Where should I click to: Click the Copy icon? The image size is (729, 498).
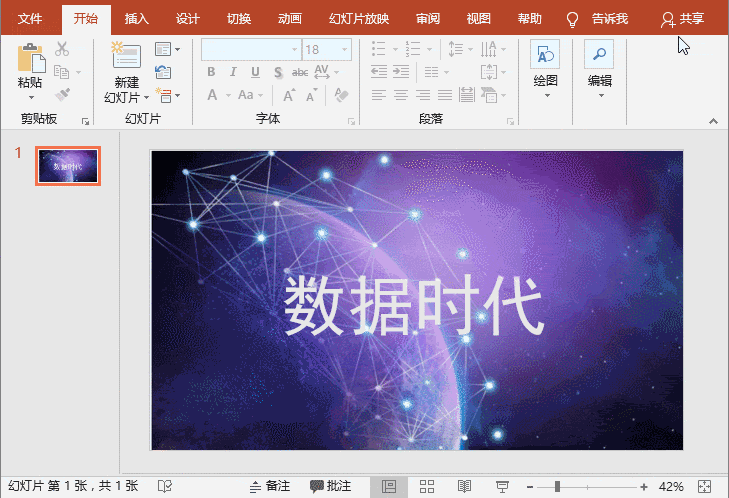click(x=61, y=72)
